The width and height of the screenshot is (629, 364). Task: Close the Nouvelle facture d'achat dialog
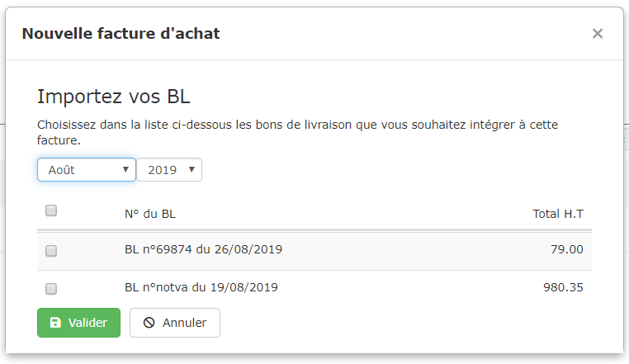click(598, 34)
